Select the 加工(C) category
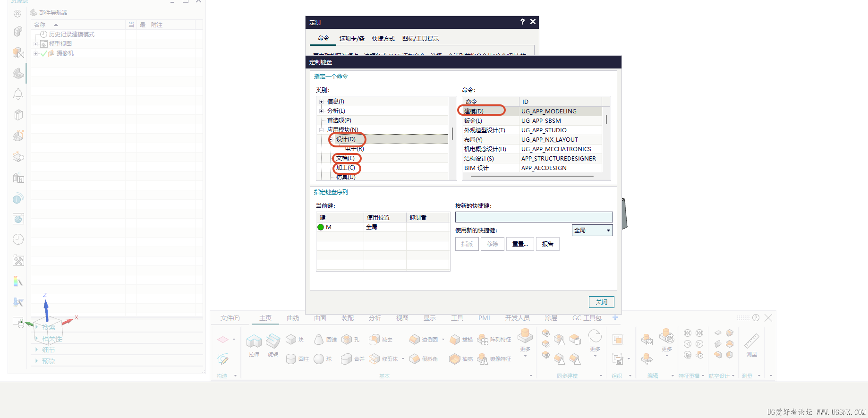 point(346,168)
